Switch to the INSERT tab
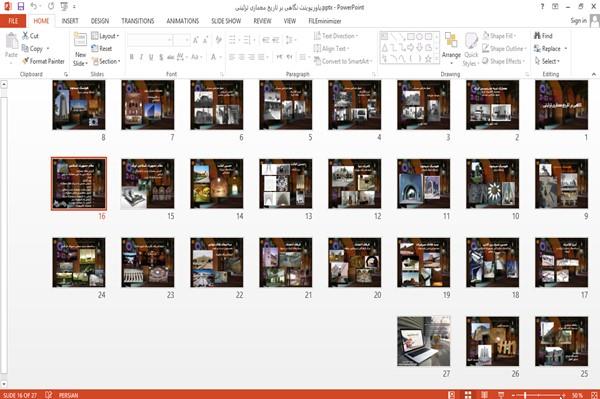The width and height of the screenshot is (600, 399). 70,21
